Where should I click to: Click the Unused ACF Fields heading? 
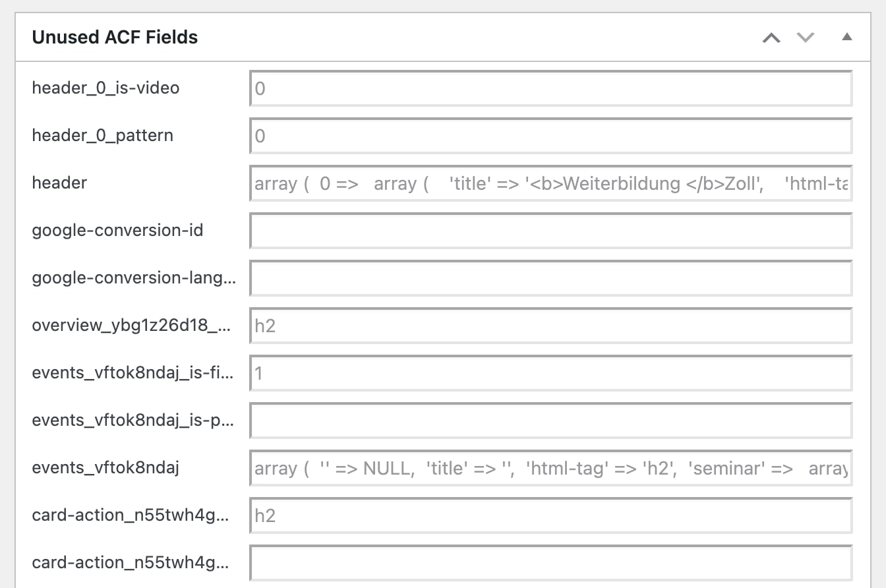[x=115, y=38]
